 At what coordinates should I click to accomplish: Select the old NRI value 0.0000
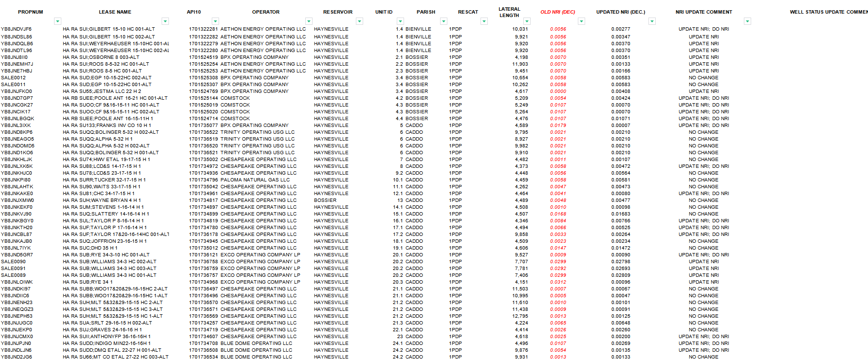(558, 91)
